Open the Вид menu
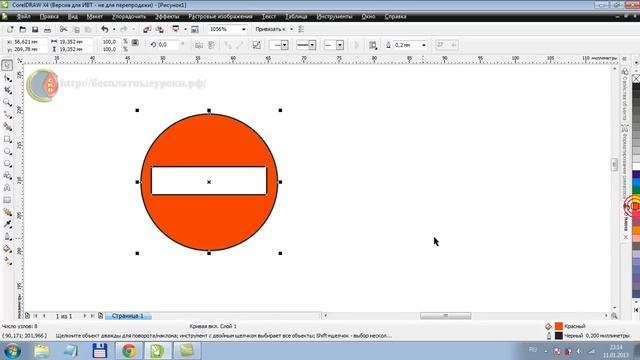This screenshot has height=360, width=640. pos(72,17)
